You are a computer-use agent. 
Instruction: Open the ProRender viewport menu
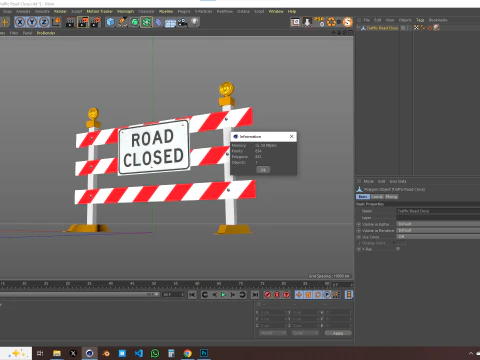coord(46,33)
